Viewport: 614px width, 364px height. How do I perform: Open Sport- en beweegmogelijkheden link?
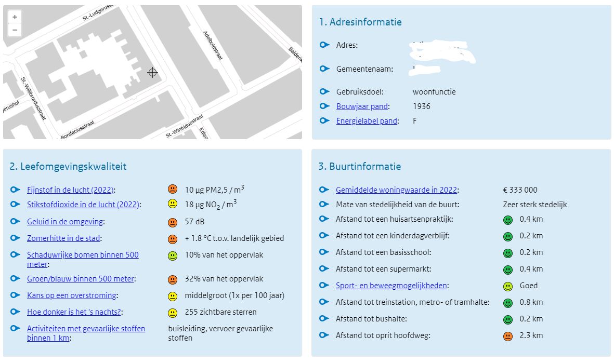coord(391,286)
